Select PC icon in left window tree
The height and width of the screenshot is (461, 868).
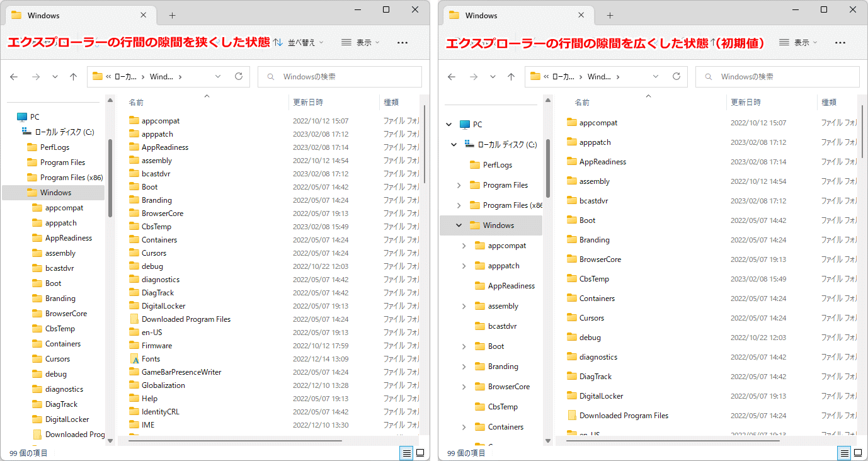(x=22, y=117)
